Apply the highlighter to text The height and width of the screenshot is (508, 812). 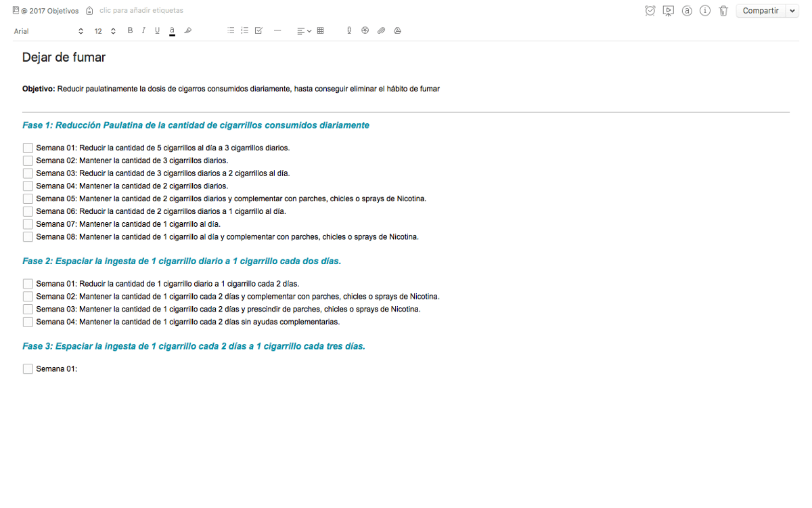coord(188,30)
